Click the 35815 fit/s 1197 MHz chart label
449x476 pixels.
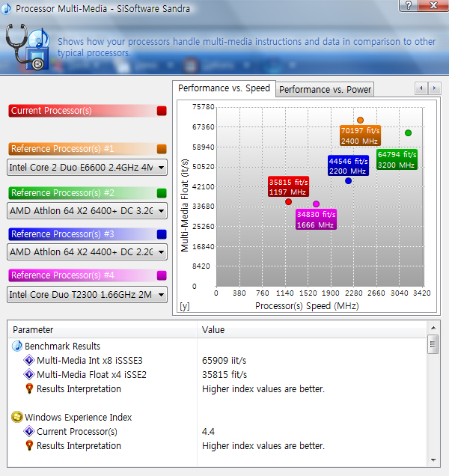tap(288, 186)
